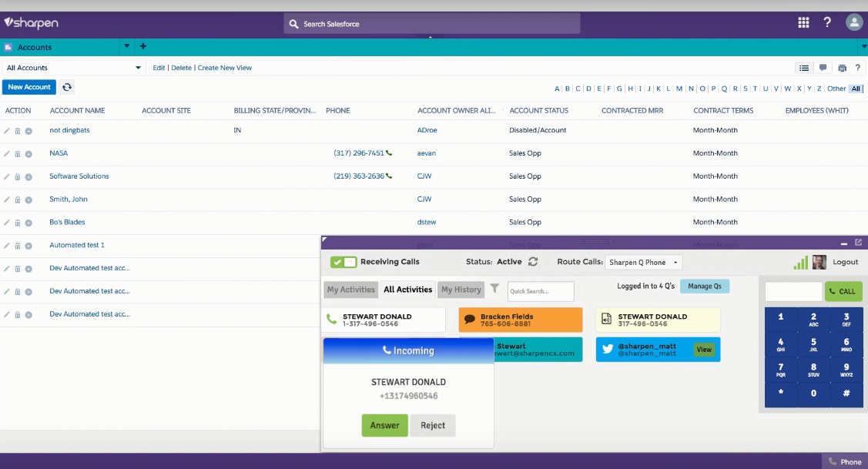This screenshot has width=868, height=469.
Task: Expand the Accounts tab dropdown arrow
Action: coord(127,46)
